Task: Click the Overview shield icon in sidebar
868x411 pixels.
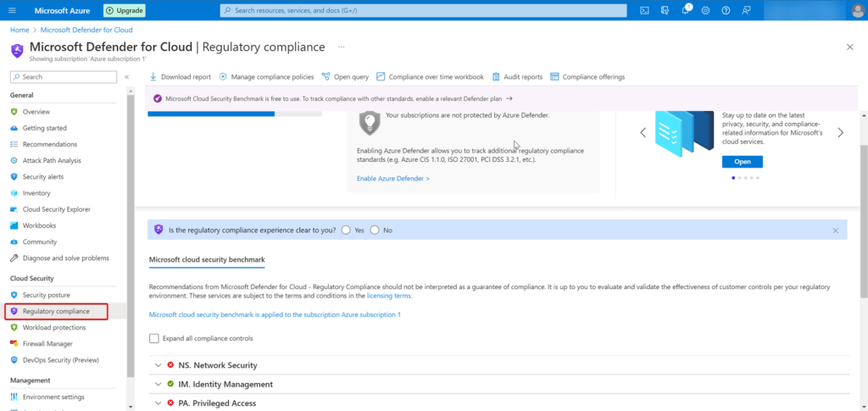Action: (14, 112)
